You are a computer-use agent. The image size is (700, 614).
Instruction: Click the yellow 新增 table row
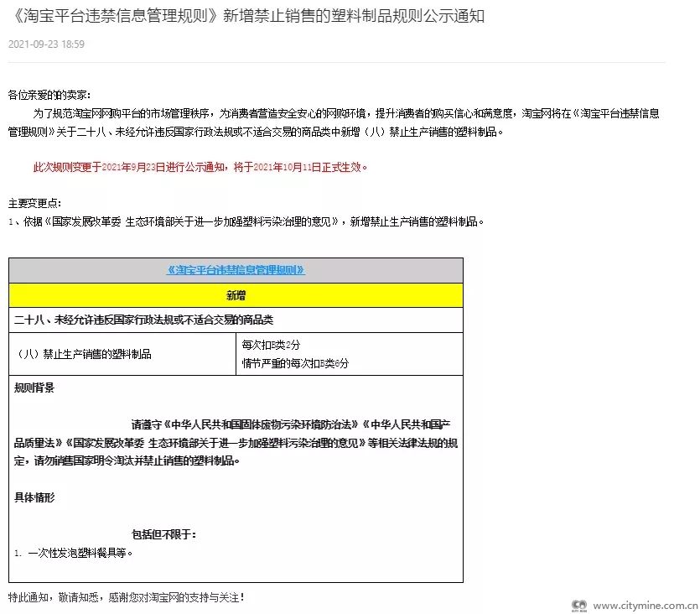tap(236, 295)
